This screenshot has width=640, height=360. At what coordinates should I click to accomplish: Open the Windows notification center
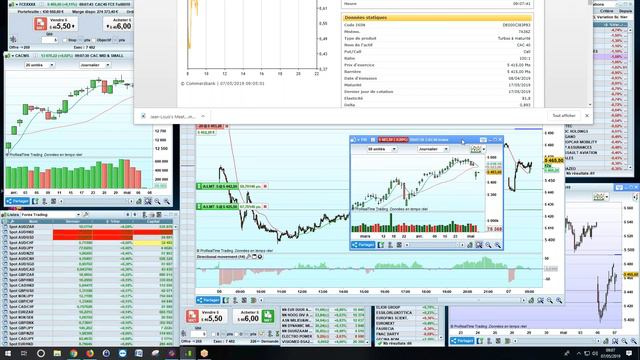(x=629, y=353)
